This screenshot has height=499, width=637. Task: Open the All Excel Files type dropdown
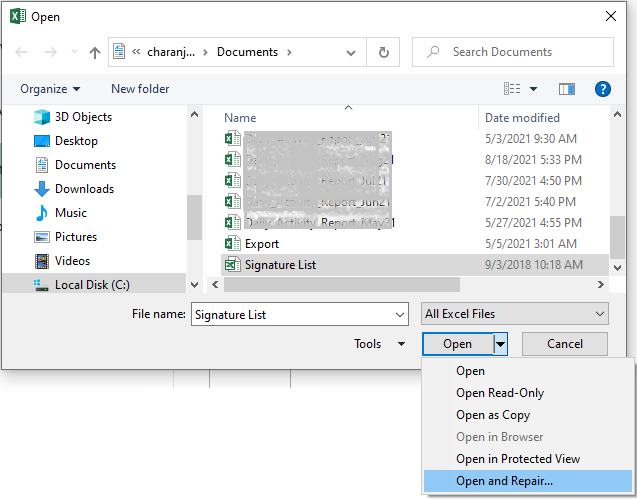[x=515, y=314]
